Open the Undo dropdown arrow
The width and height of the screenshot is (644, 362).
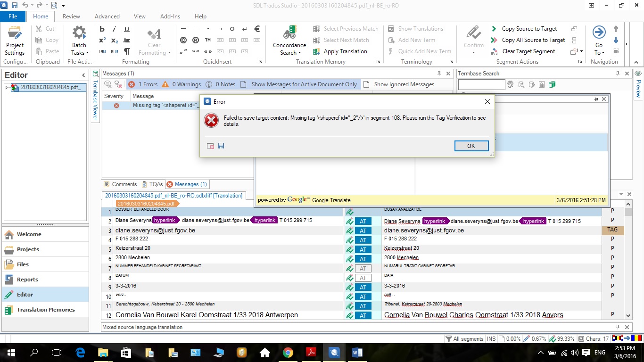pos(33,5)
